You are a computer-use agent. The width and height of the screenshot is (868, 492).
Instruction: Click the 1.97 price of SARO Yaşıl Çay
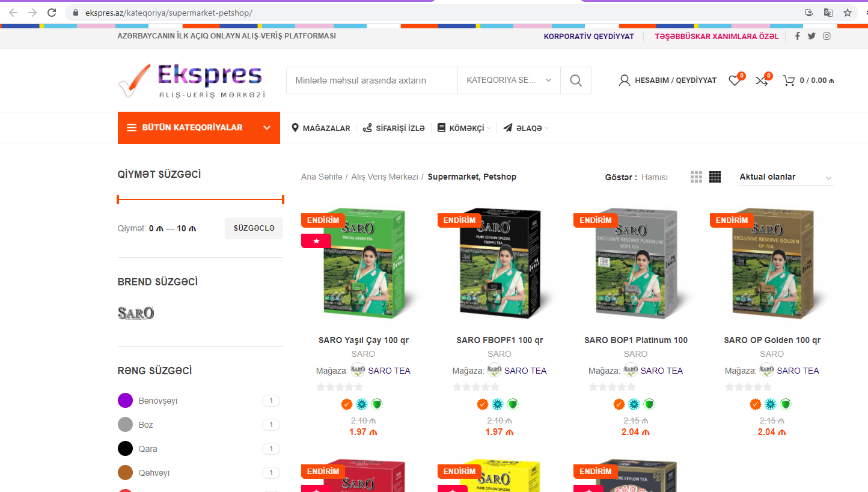(x=363, y=432)
